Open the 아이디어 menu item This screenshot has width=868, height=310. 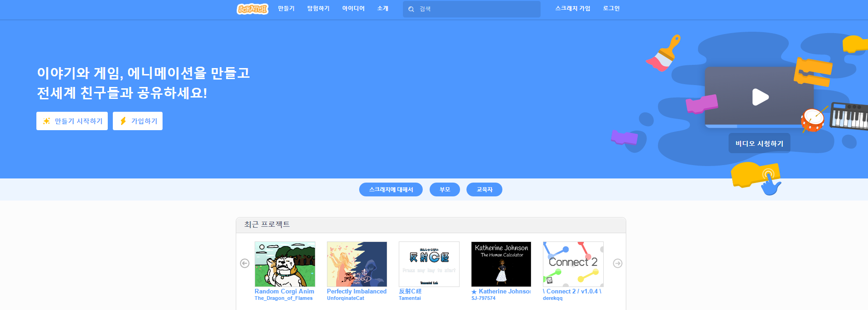click(353, 9)
